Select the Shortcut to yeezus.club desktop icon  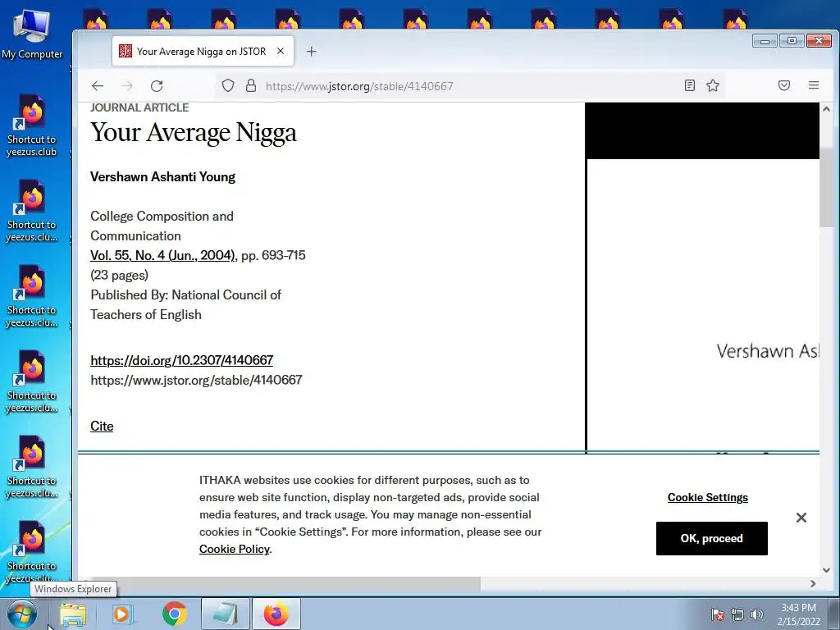click(32, 126)
